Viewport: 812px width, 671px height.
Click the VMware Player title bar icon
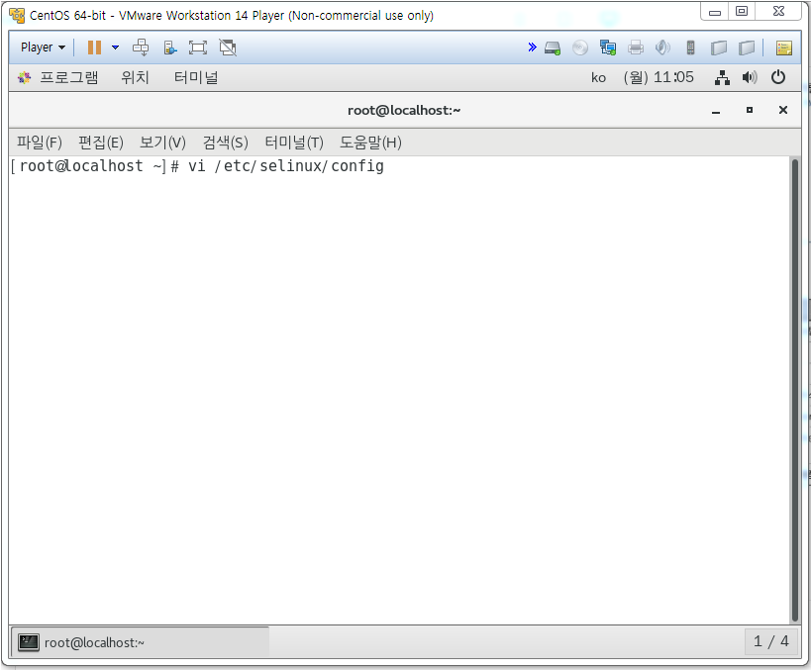(17, 16)
